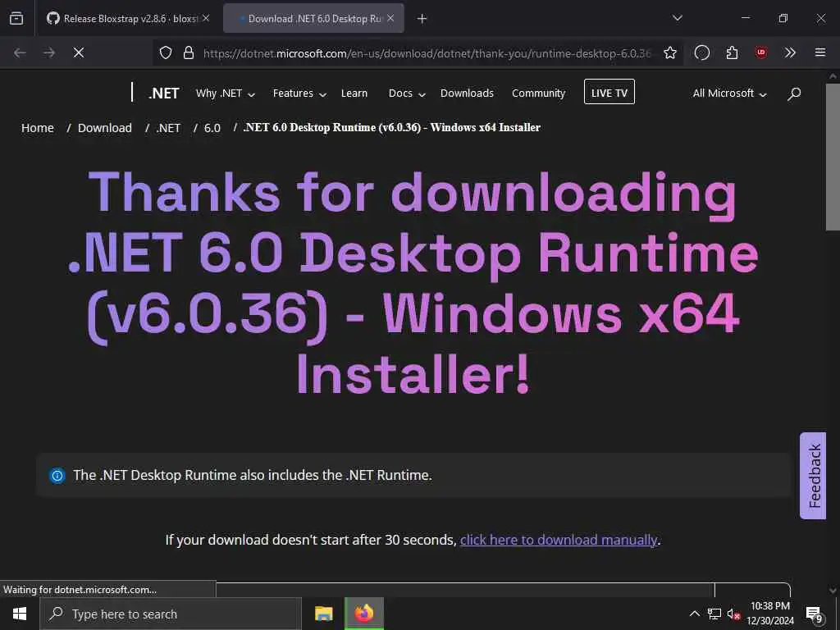Click the "Waiting for dotnet.microsoft.com..." status text
The image size is (840, 630).
tap(80, 589)
